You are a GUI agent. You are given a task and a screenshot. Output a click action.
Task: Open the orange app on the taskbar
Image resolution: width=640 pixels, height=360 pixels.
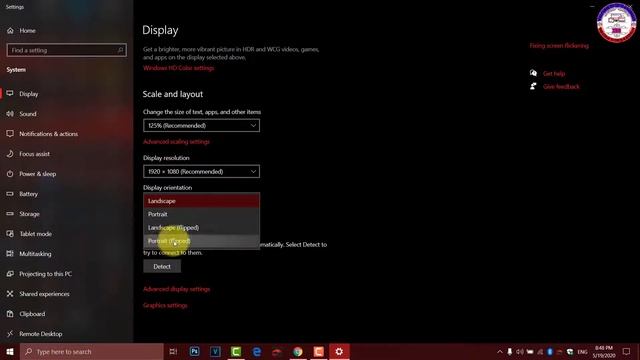coord(319,351)
